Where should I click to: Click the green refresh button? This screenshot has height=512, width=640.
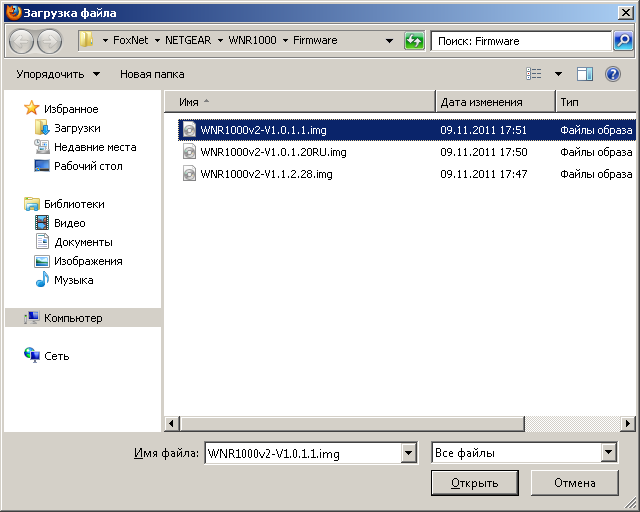pos(414,41)
